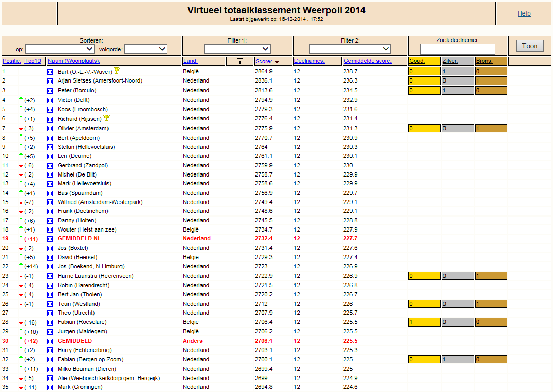Click the blue icon next to GEMIDDELD NL

(x=50, y=239)
